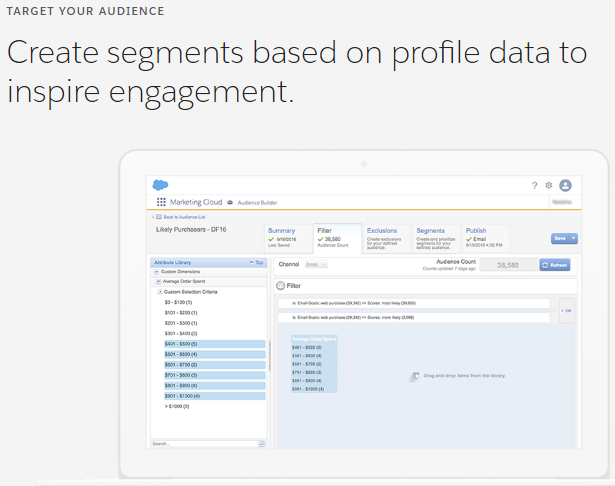Click the Salesforce cloud logo

(161, 184)
